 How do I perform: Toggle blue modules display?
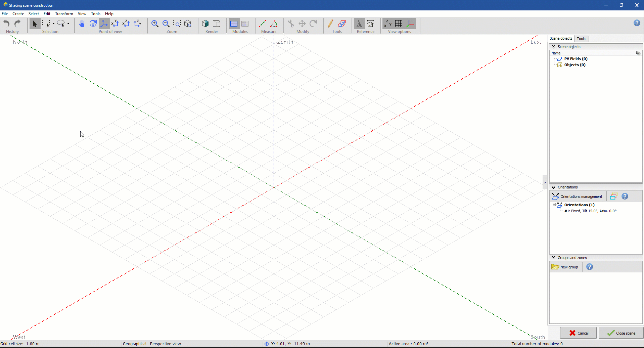pyautogui.click(x=234, y=24)
